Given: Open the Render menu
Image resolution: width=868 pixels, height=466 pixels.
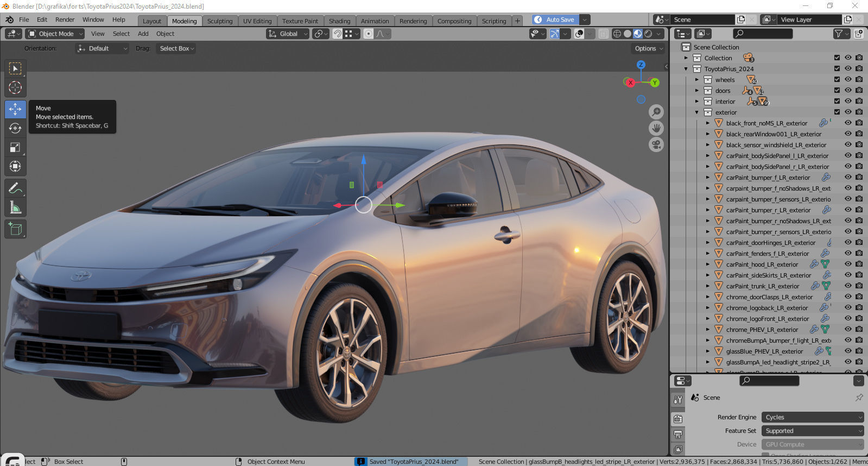Looking at the screenshot, I should (65, 20).
